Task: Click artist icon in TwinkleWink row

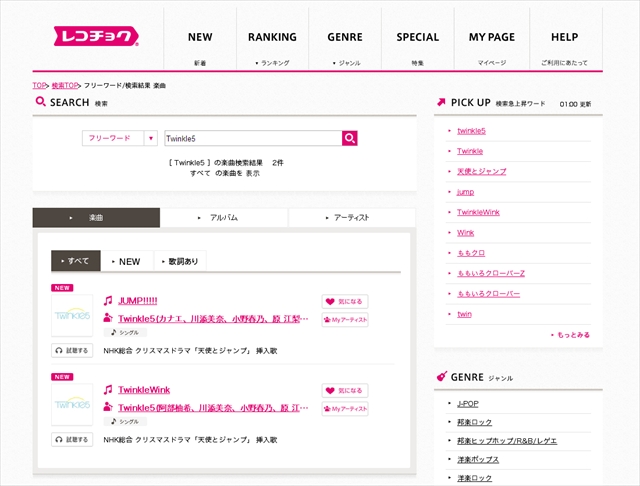Action: click(108, 406)
